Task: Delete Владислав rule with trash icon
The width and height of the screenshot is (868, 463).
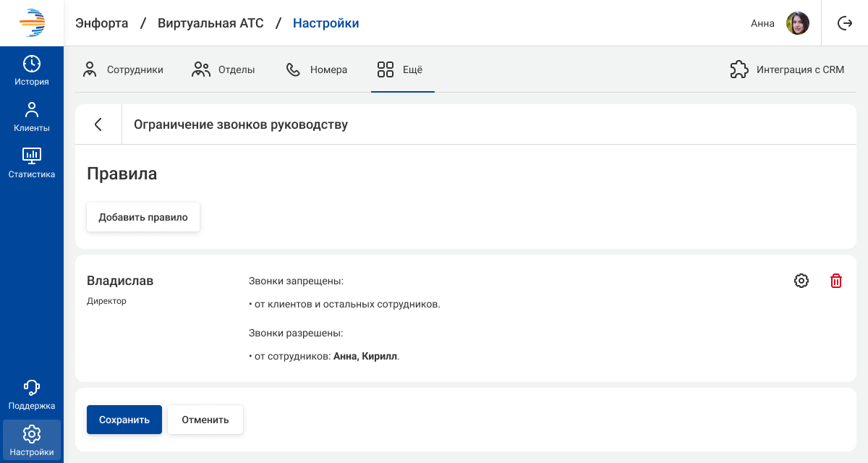Action: coord(835,281)
